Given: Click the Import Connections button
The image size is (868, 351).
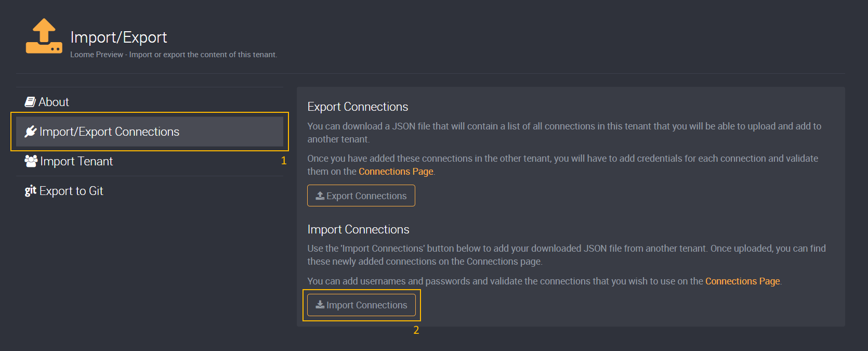Looking at the screenshot, I should 361,305.
